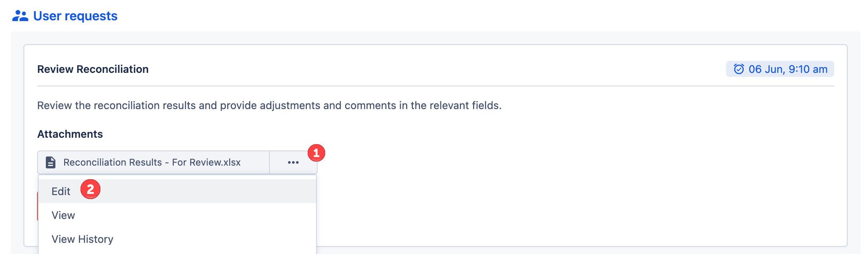
Task: Click the Attachments section heading
Action: (x=70, y=134)
